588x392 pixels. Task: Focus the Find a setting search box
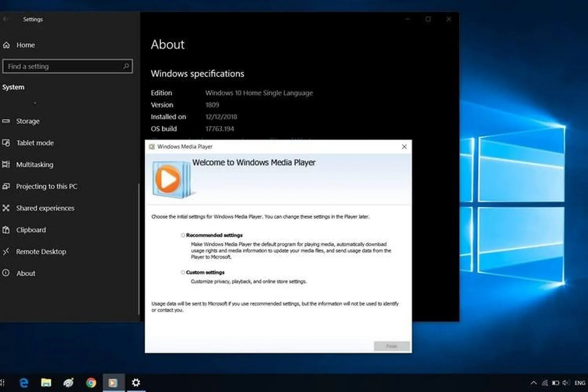pyautogui.click(x=67, y=66)
